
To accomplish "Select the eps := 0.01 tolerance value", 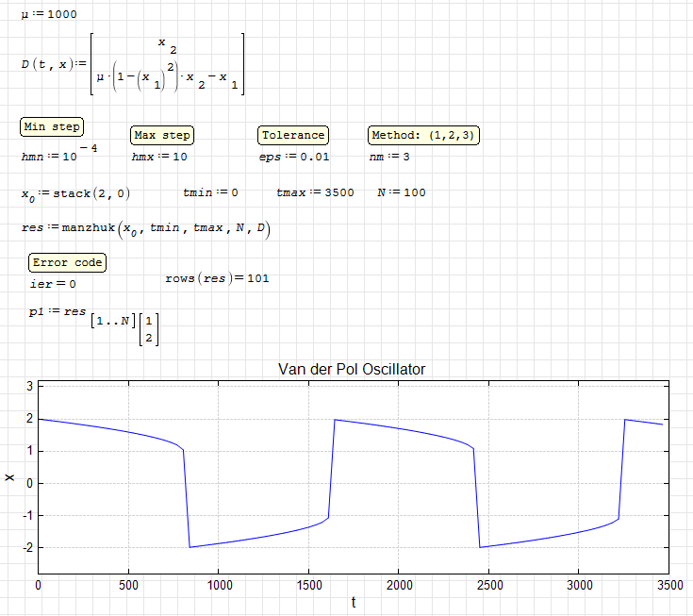I will click(294, 157).
